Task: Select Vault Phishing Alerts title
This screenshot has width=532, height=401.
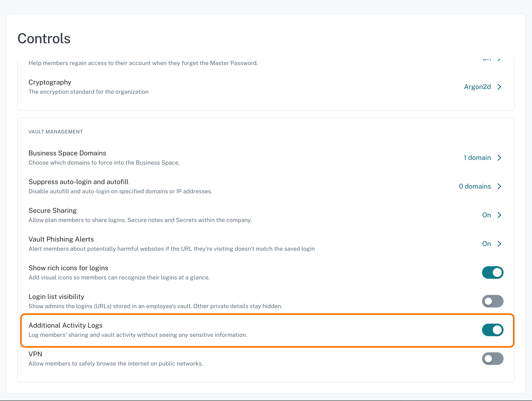Action: click(x=61, y=239)
